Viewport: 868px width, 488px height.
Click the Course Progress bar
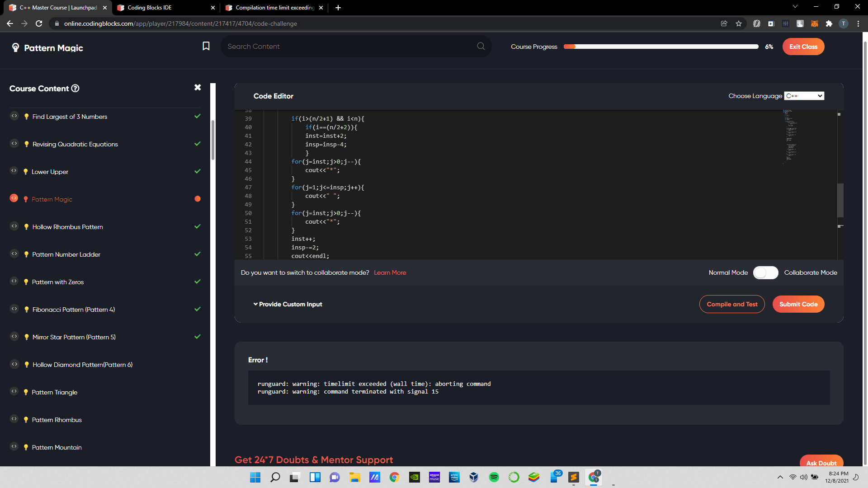coord(660,47)
